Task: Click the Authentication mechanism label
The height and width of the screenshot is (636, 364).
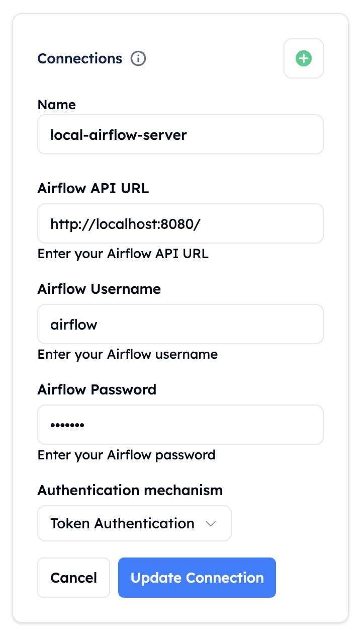Action: tap(130, 490)
